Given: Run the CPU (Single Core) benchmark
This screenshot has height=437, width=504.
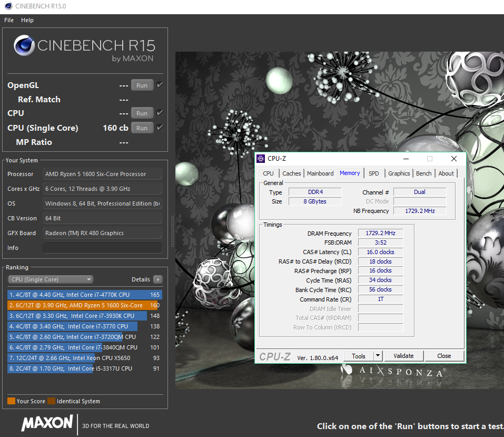Looking at the screenshot, I should click(x=142, y=128).
